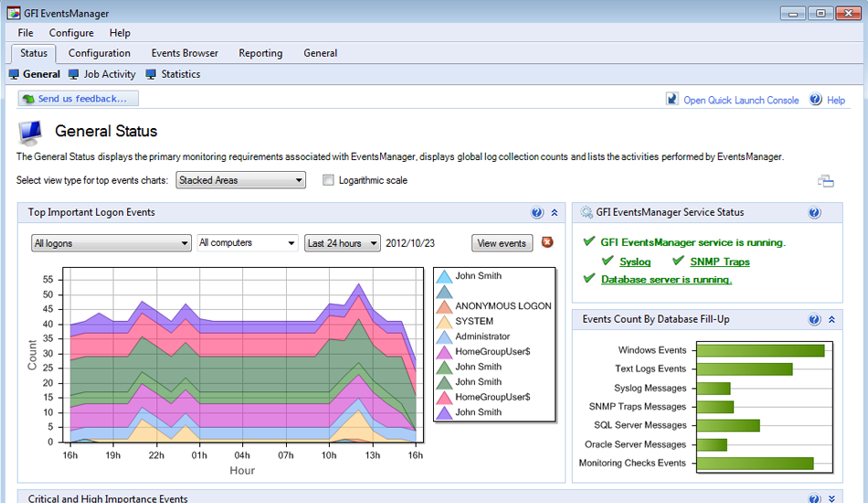Image resolution: width=868 pixels, height=503 pixels.
Task: Minimize the GFI EventsManager window
Action: [x=793, y=14]
